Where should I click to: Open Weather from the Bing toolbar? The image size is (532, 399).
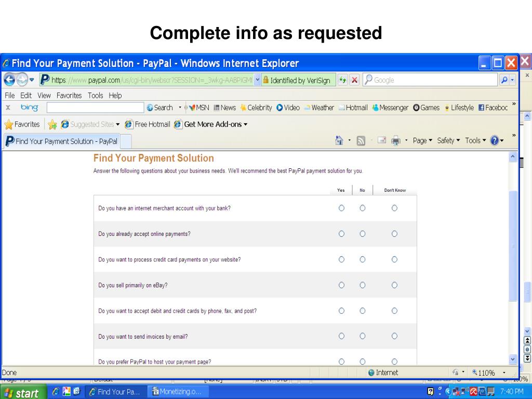pyautogui.click(x=319, y=108)
